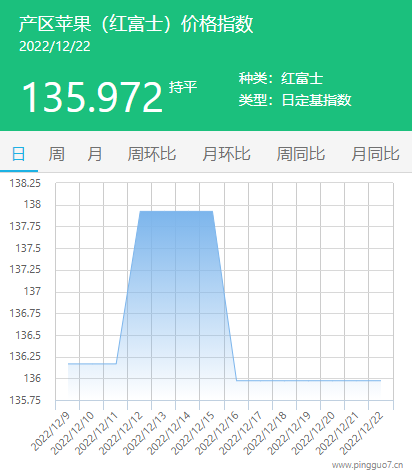Switch to the 月 monthly tab
The image size is (412, 475).
click(x=95, y=154)
